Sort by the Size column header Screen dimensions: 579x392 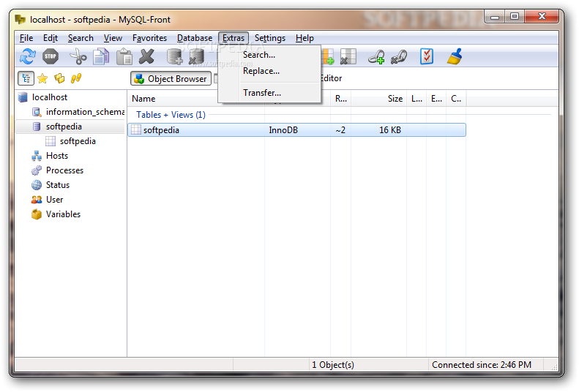point(378,99)
